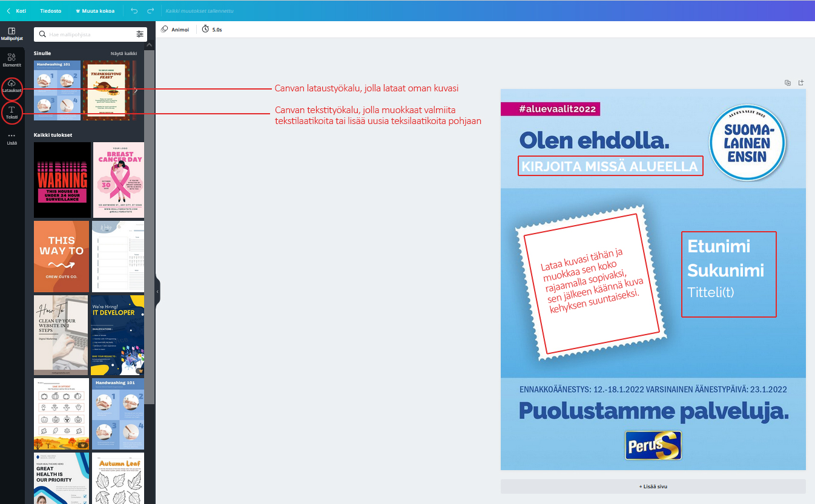Image resolution: width=815 pixels, height=504 pixels.
Task: Open the Elementit panel icon
Action: pyautogui.click(x=12, y=60)
